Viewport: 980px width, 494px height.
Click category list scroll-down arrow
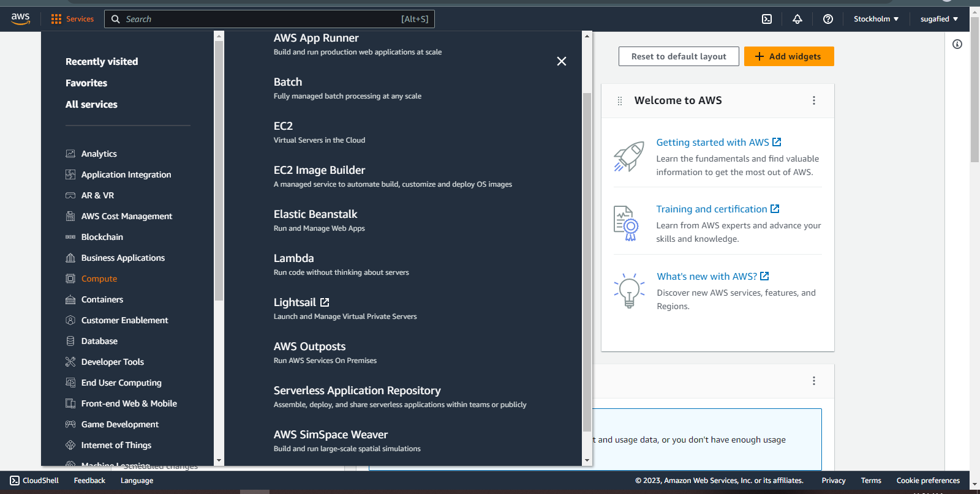pyautogui.click(x=219, y=460)
